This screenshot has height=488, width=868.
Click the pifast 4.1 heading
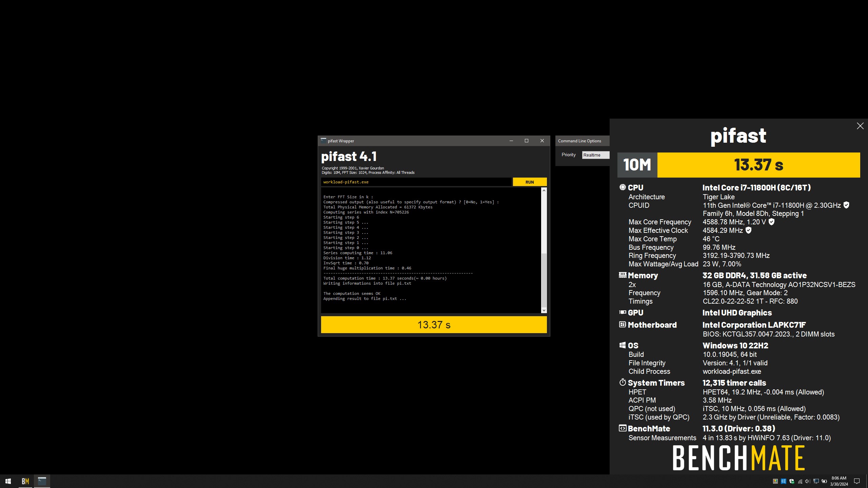tap(349, 157)
